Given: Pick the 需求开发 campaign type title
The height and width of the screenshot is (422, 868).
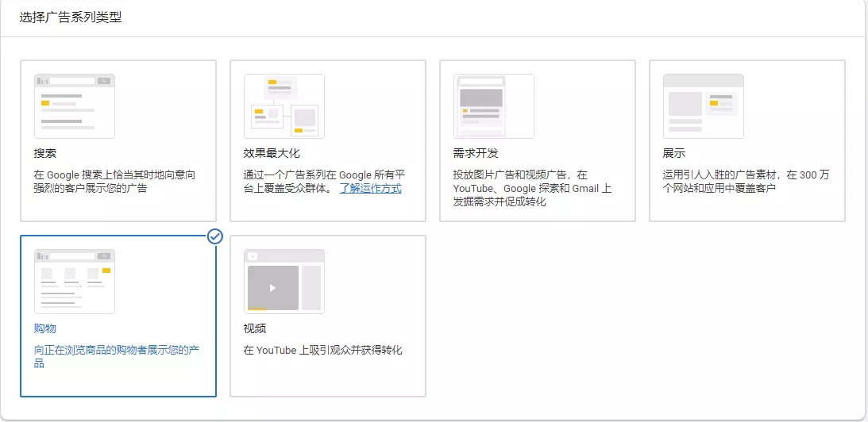Looking at the screenshot, I should point(476,153).
